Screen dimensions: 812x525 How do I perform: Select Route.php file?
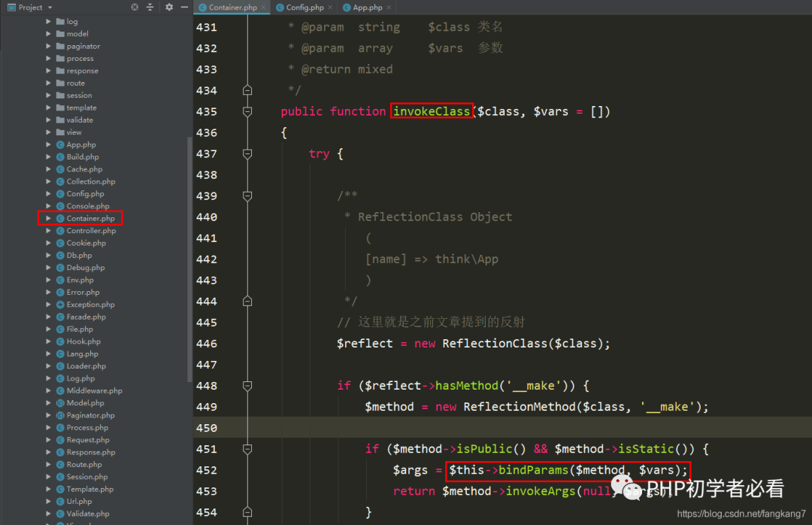[84, 464]
